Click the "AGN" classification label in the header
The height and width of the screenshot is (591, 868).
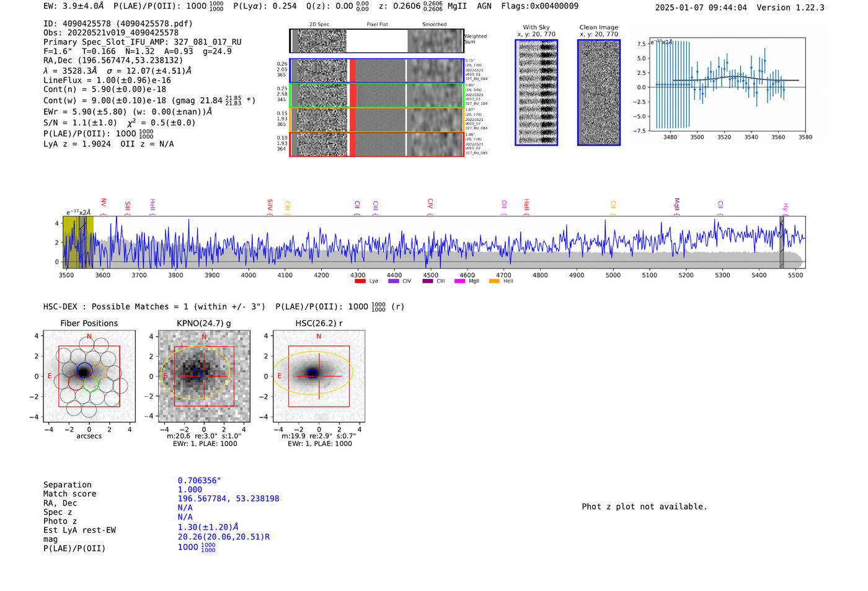[484, 6]
